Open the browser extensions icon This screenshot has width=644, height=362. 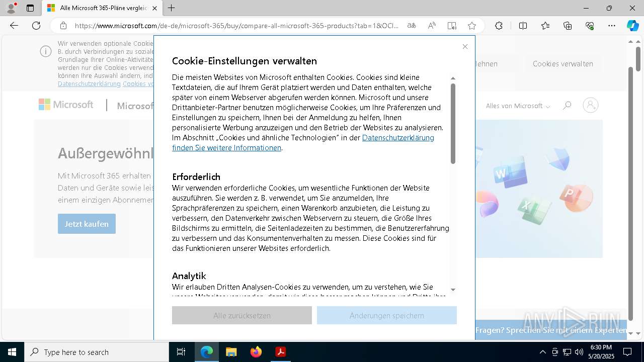click(499, 26)
